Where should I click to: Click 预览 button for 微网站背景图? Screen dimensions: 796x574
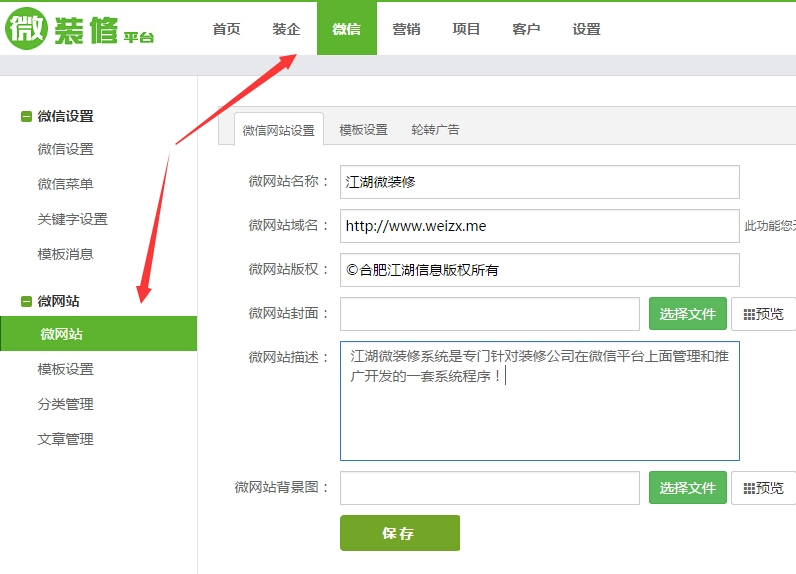pos(764,488)
